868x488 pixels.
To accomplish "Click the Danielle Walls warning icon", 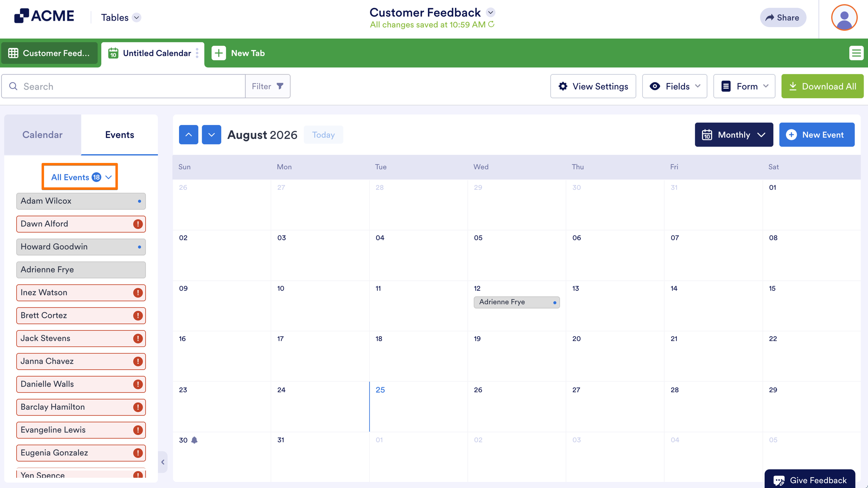I will click(x=138, y=384).
